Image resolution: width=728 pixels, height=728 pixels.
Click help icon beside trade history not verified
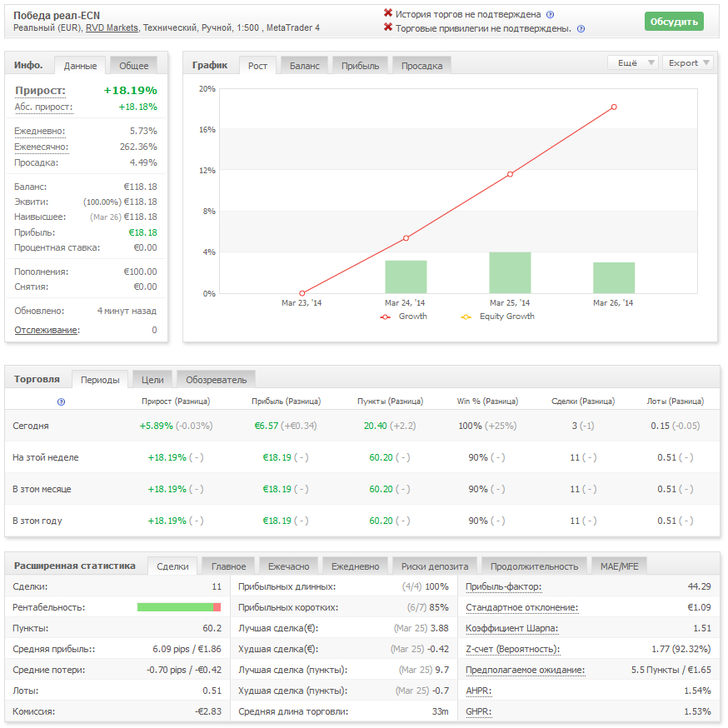tap(551, 14)
